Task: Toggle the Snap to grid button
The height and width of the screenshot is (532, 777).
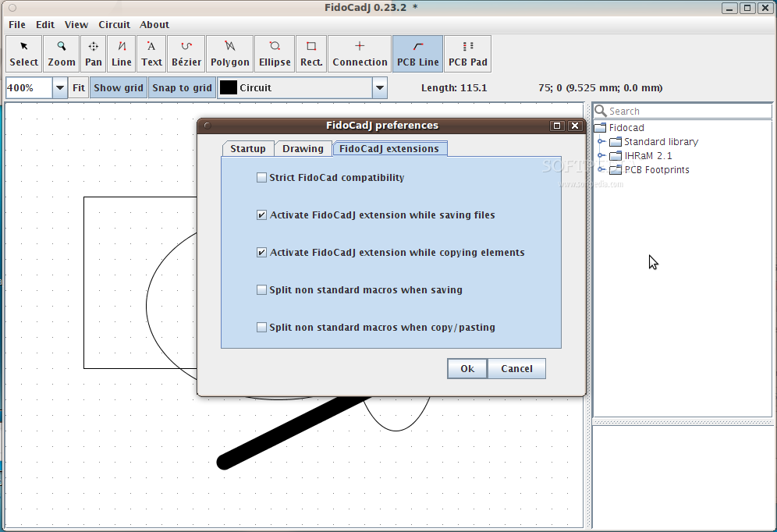Action: point(182,88)
